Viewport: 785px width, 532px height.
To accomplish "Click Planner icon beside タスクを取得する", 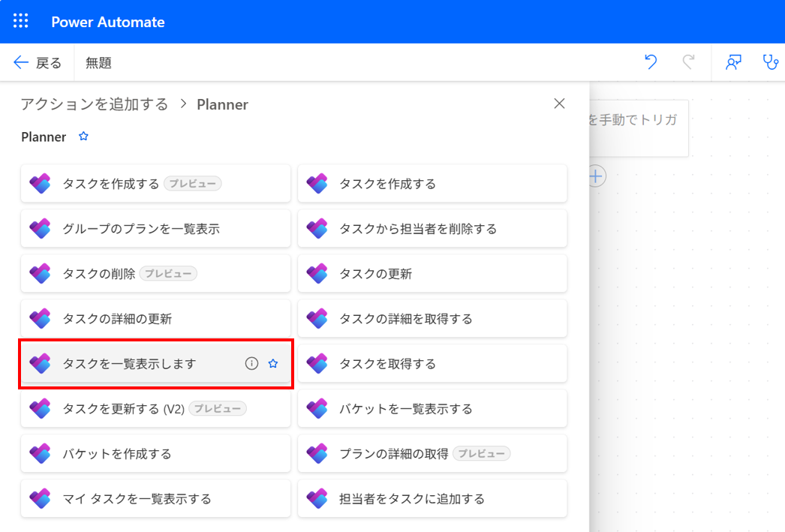I will 317,364.
